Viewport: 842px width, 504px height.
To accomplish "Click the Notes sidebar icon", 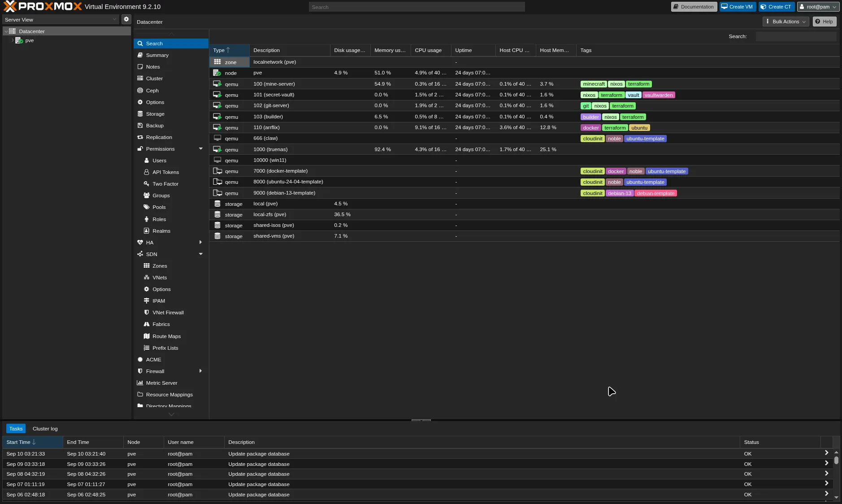I will (x=140, y=67).
